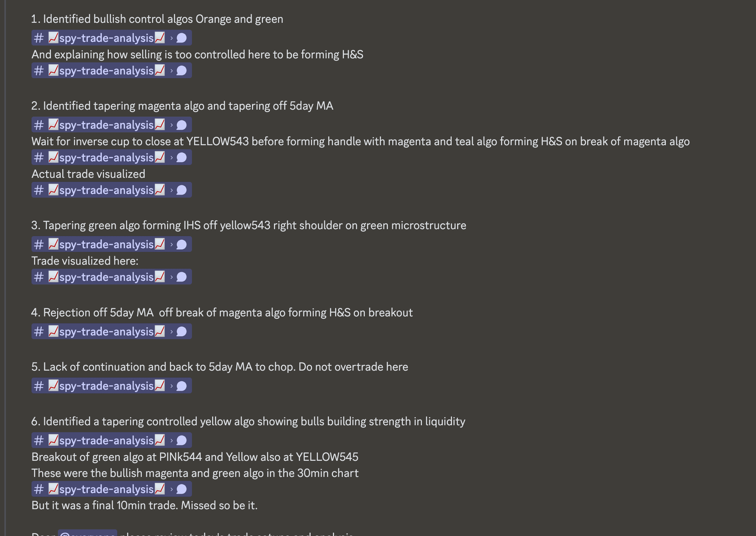
Task: Open spy-trade-analysis link under tapering controlled yellow algo
Action: [106, 440]
